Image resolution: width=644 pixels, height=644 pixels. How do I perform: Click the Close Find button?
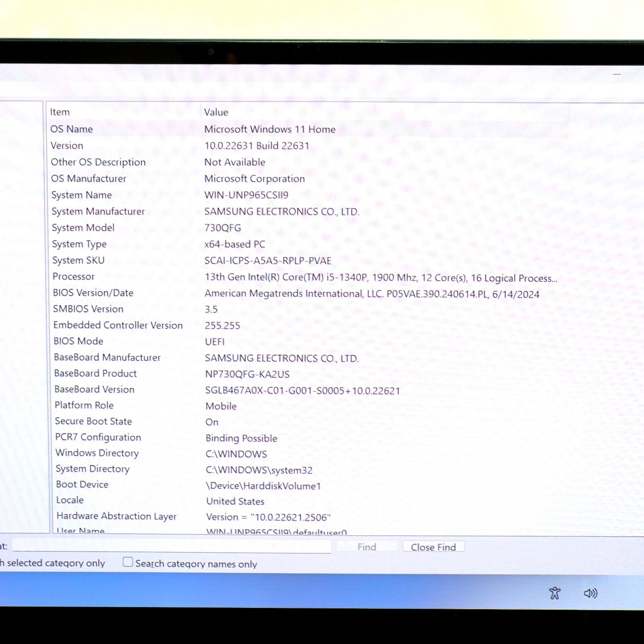tap(433, 547)
